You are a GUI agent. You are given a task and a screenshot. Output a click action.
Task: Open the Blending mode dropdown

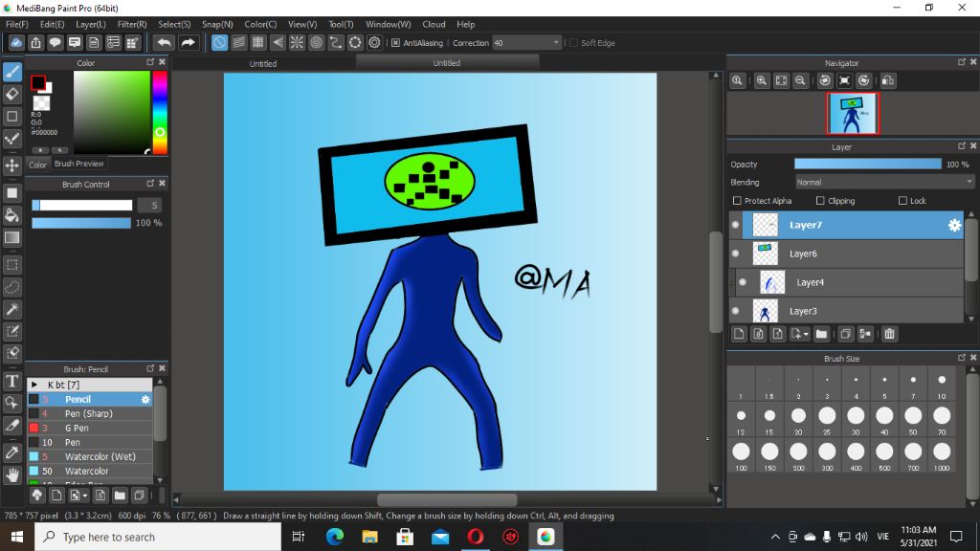click(x=884, y=183)
